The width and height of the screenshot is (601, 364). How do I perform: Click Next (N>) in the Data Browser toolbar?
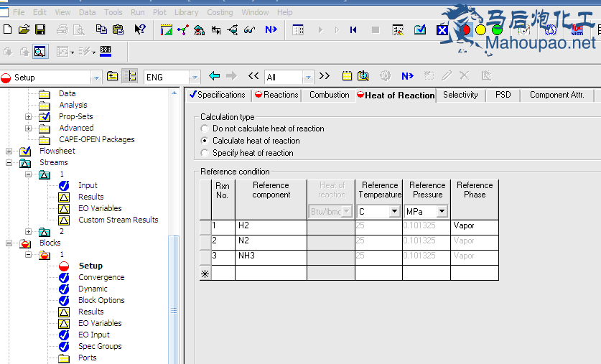407,76
